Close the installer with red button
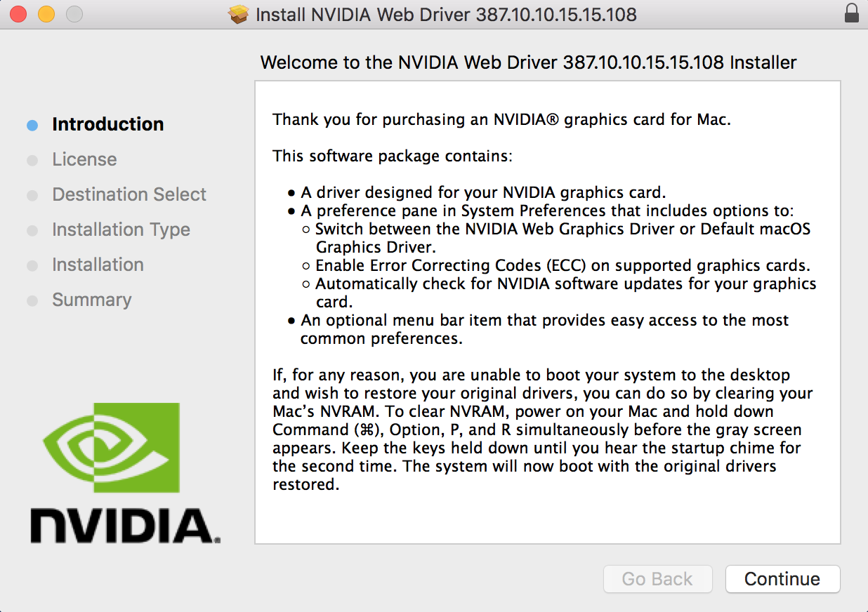The width and height of the screenshot is (868, 612). pyautogui.click(x=18, y=13)
